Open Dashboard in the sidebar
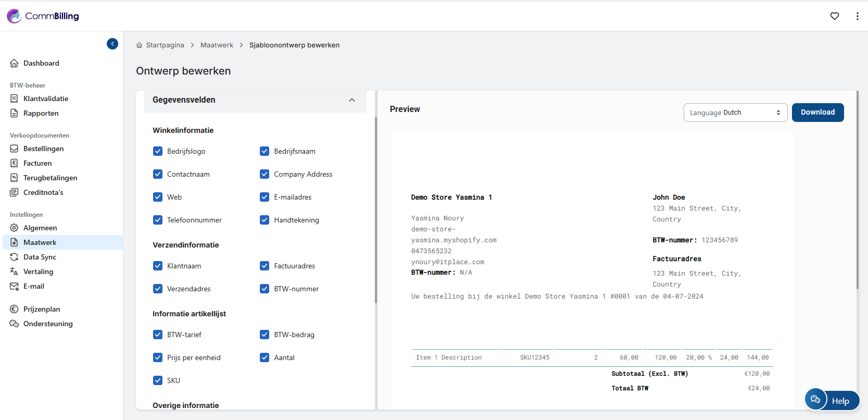Screen dimensions: 868x420 point(41,63)
